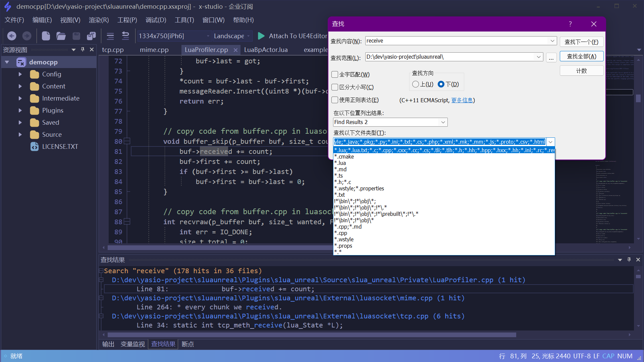Click the green Run/Play icon
The width and height of the screenshot is (644, 362).
tap(261, 36)
